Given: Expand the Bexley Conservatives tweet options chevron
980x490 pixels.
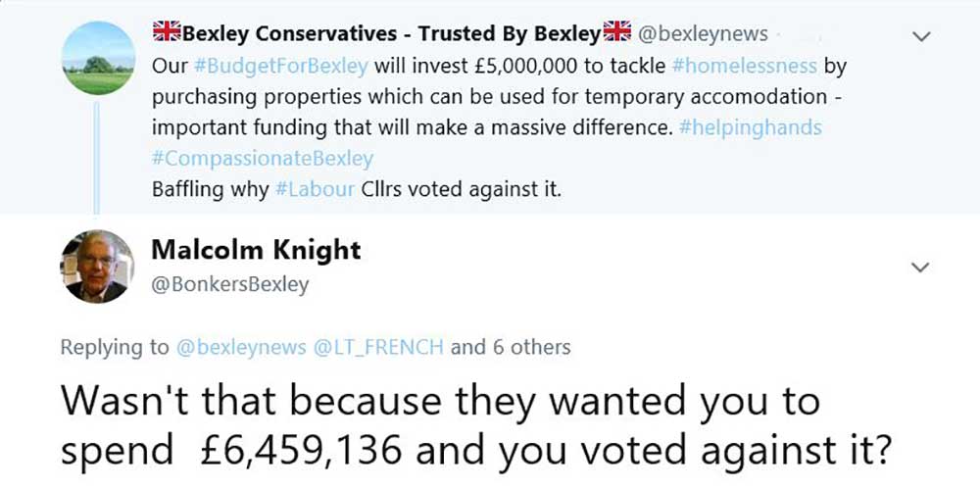Looking at the screenshot, I should pyautogui.click(x=920, y=36).
